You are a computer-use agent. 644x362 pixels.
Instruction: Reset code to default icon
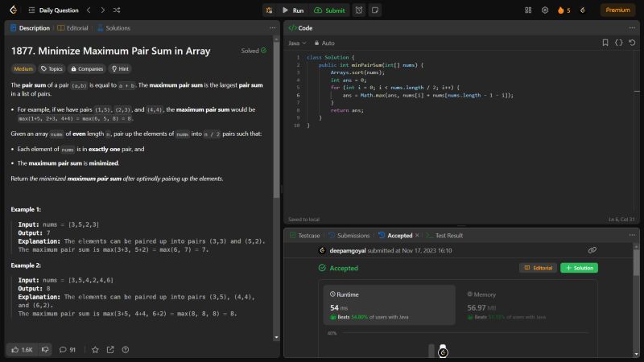tap(632, 43)
